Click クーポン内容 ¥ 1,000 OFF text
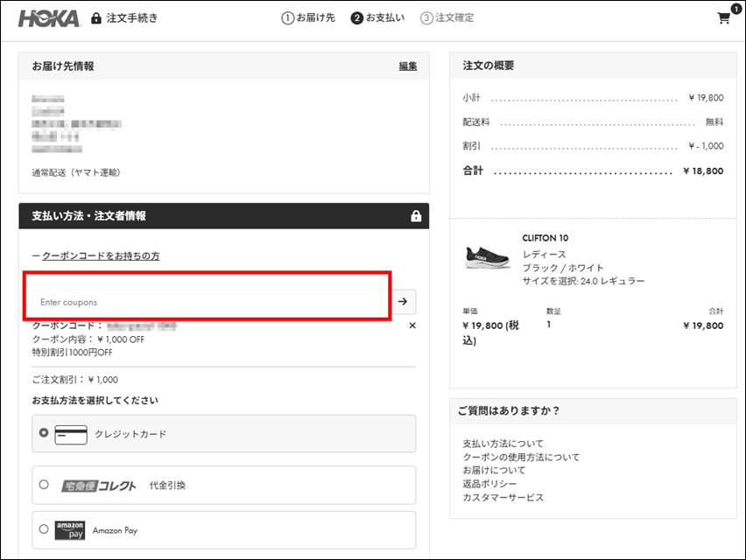The width and height of the screenshot is (746, 560). pyautogui.click(x=88, y=339)
